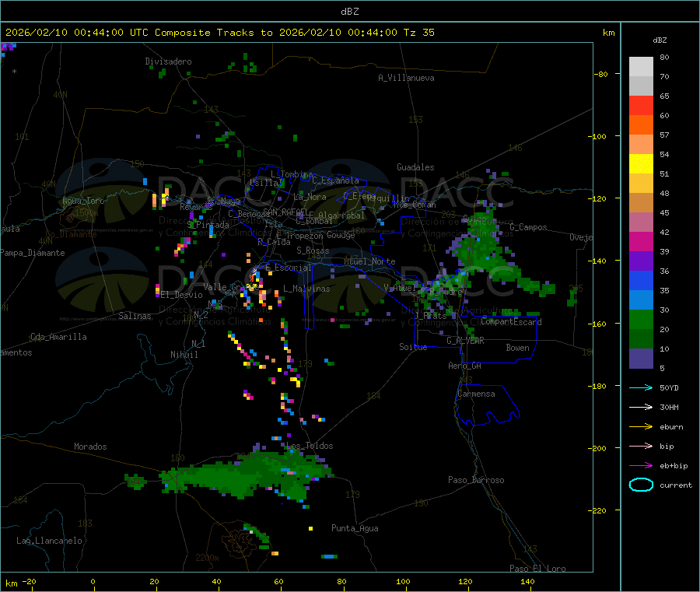
Task: Click the 'C_Española' map label
Action: coord(336,180)
